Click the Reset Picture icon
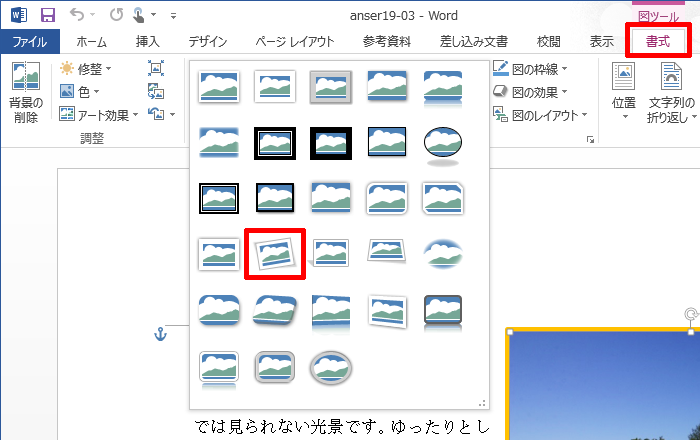Screen dimensions: 700x440 click(x=156, y=114)
